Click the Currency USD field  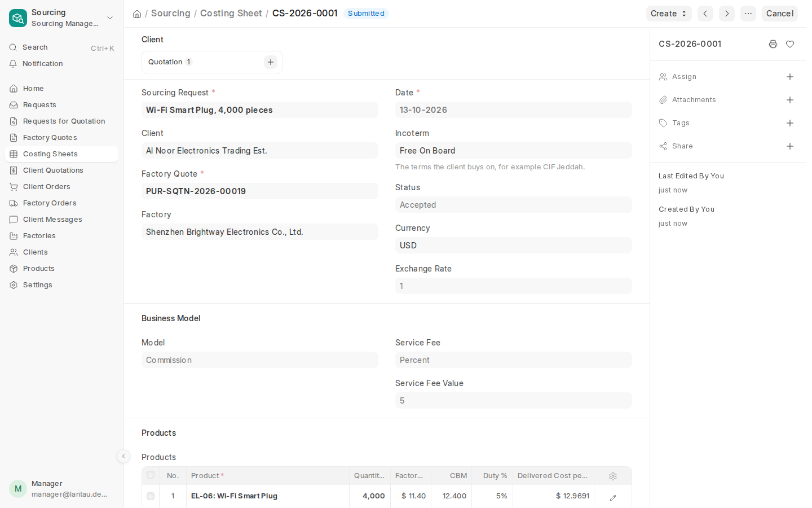pos(514,246)
